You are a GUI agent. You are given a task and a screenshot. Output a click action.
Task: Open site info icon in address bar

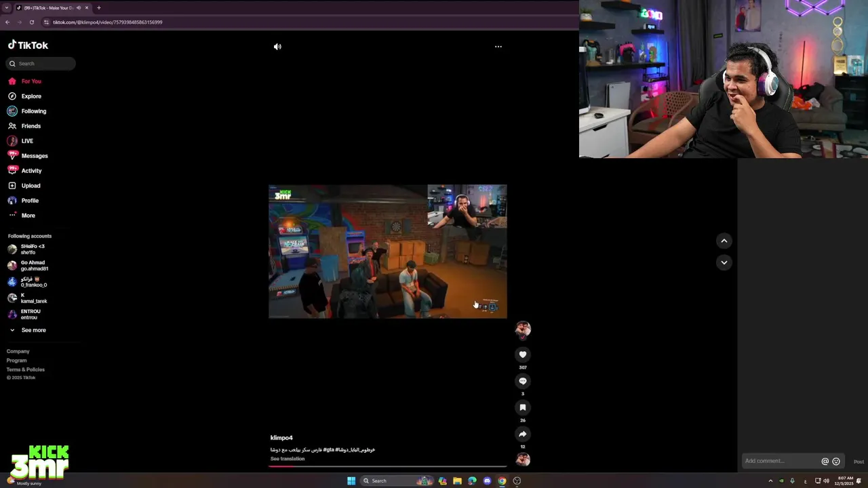46,22
